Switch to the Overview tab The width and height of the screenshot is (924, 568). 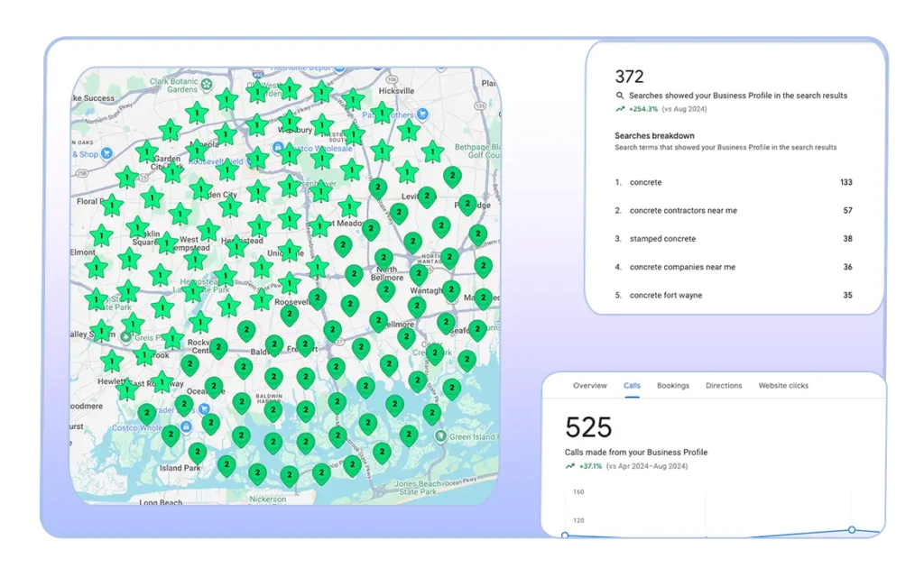(589, 386)
